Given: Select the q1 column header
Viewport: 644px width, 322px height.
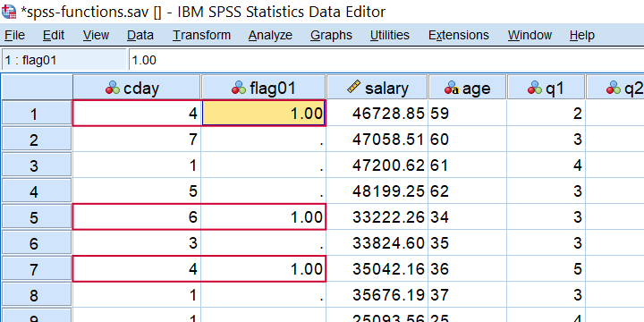Looking at the screenshot, I should pyautogui.click(x=546, y=87).
